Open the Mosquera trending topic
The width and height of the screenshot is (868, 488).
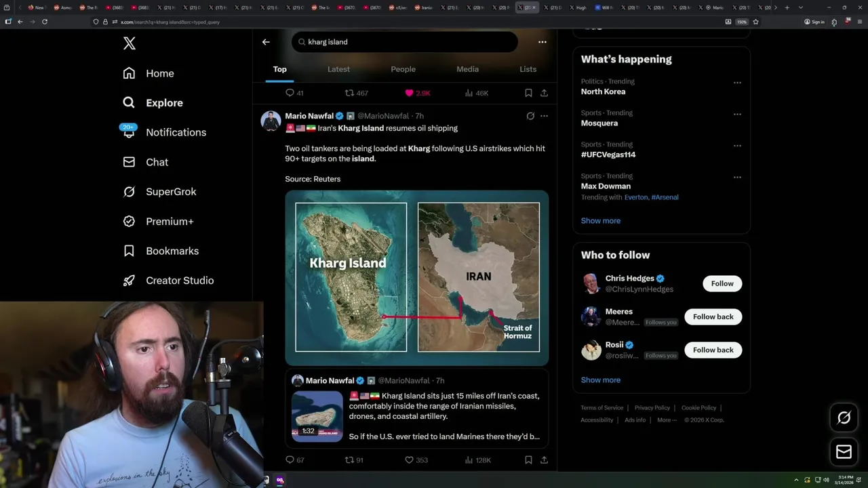pyautogui.click(x=599, y=123)
